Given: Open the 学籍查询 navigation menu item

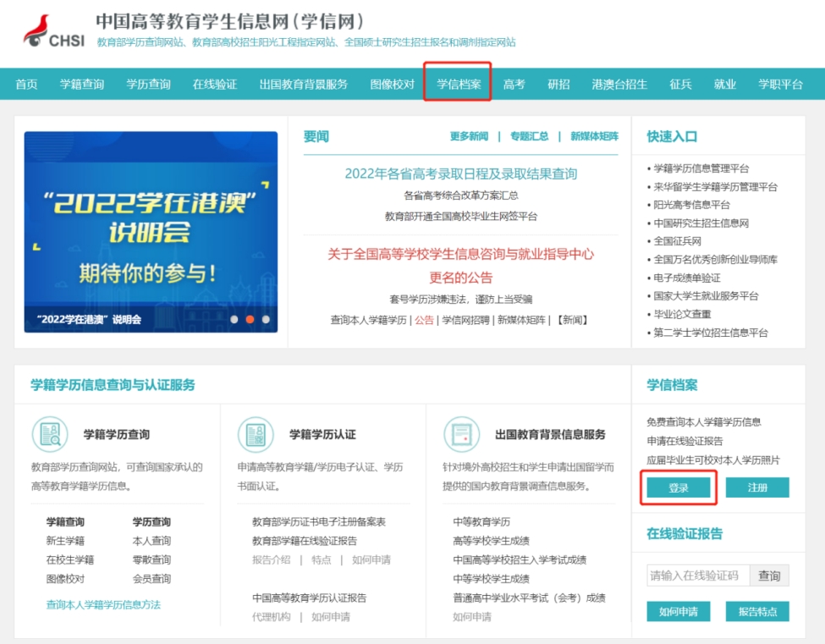Looking at the screenshot, I should [82, 85].
